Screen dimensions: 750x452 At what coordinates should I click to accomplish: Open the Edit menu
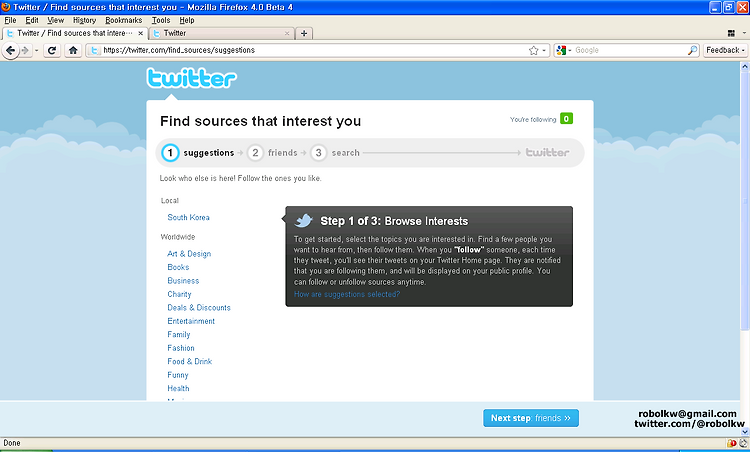(x=32, y=20)
